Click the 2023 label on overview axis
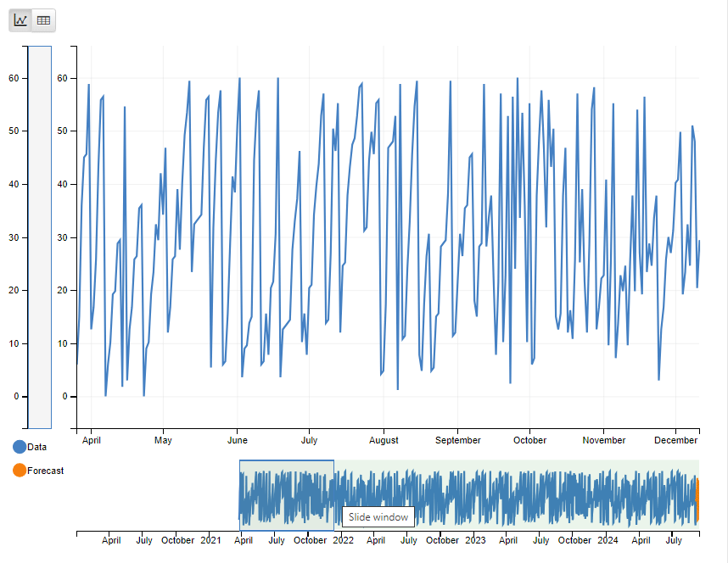The width and height of the screenshot is (728, 563). point(475,540)
